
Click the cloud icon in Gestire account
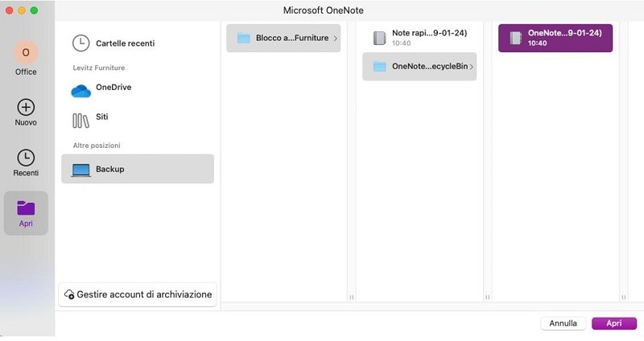(69, 294)
